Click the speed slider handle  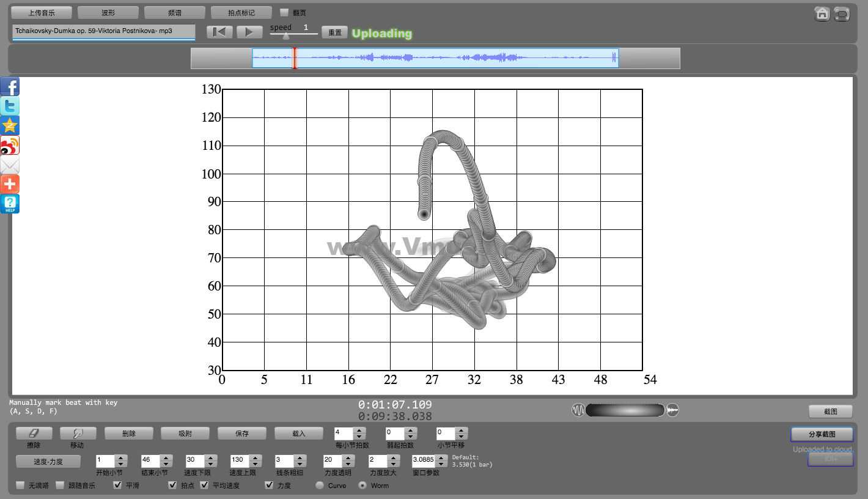[x=285, y=36]
